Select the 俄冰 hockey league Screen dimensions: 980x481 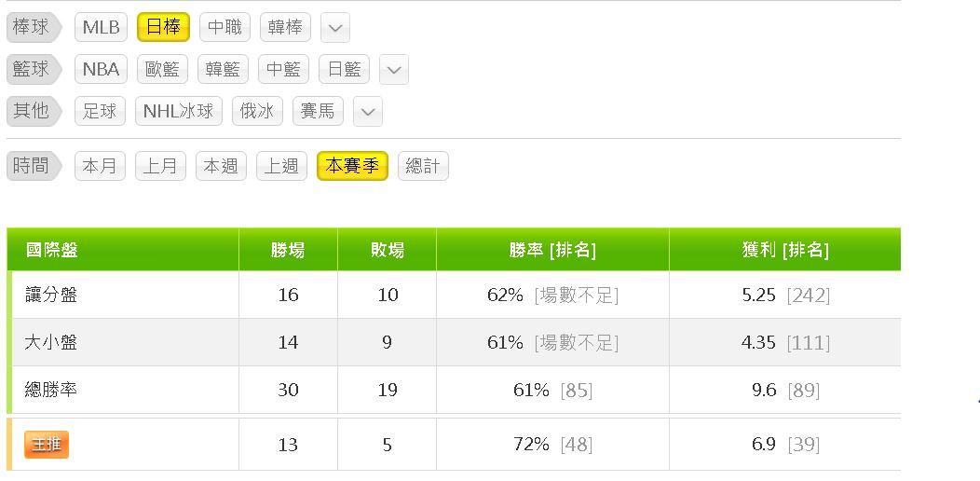tap(257, 111)
